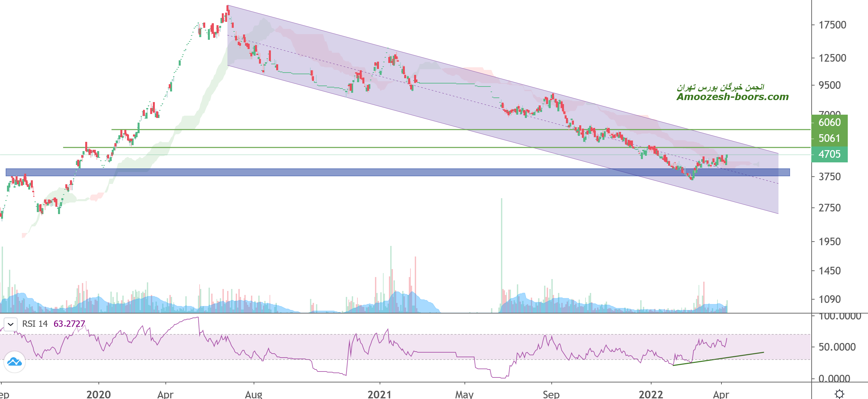Click the 2021 label on time axis
The width and height of the screenshot is (868, 399).
point(379,394)
